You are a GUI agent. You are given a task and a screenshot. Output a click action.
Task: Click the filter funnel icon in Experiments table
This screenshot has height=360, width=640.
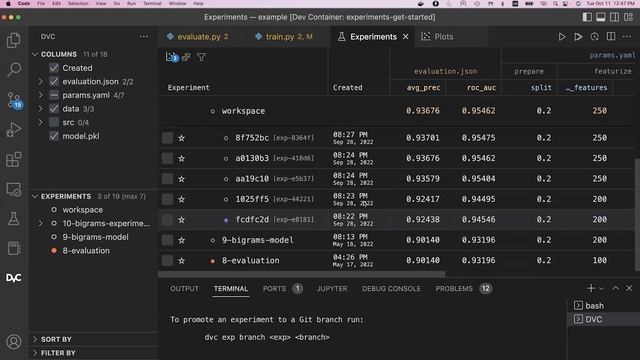click(x=201, y=57)
